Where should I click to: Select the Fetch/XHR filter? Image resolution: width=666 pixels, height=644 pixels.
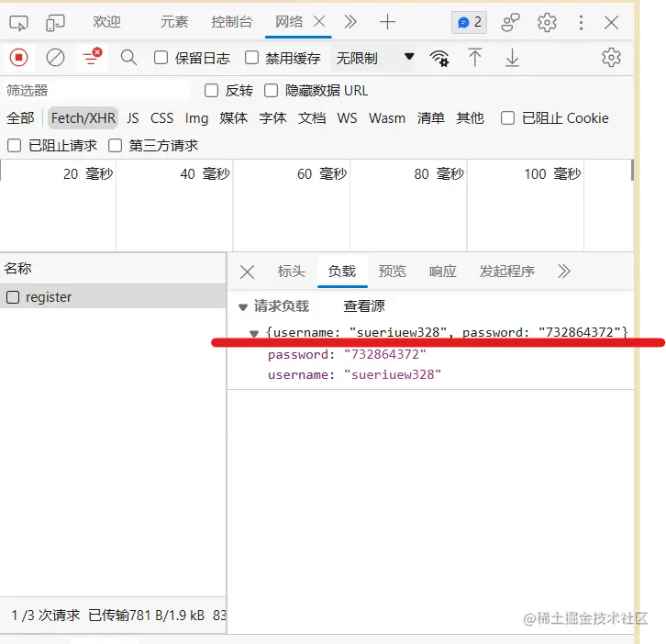tap(83, 118)
